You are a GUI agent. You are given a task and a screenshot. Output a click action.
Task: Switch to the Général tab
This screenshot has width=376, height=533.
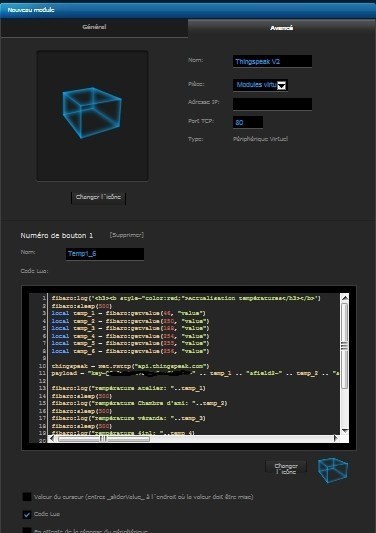pyautogui.click(x=94, y=27)
